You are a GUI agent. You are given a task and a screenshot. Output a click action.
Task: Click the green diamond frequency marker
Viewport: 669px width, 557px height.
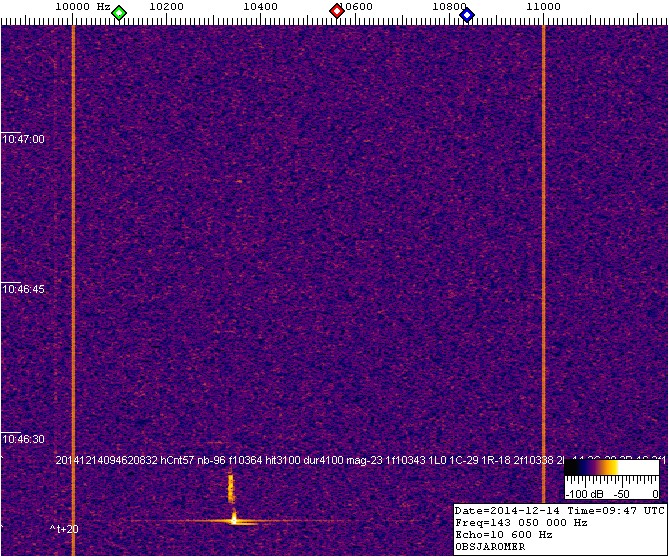119,13
